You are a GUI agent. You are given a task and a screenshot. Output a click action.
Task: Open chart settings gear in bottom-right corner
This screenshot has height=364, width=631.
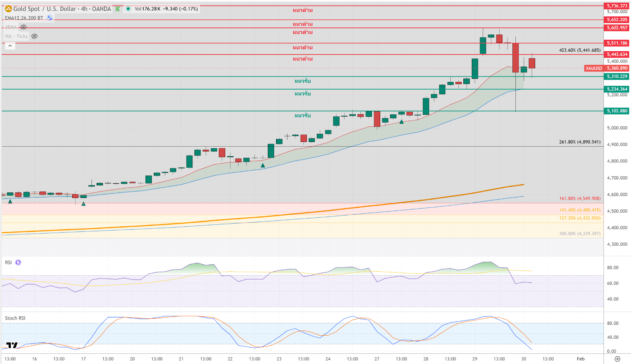[617, 359]
